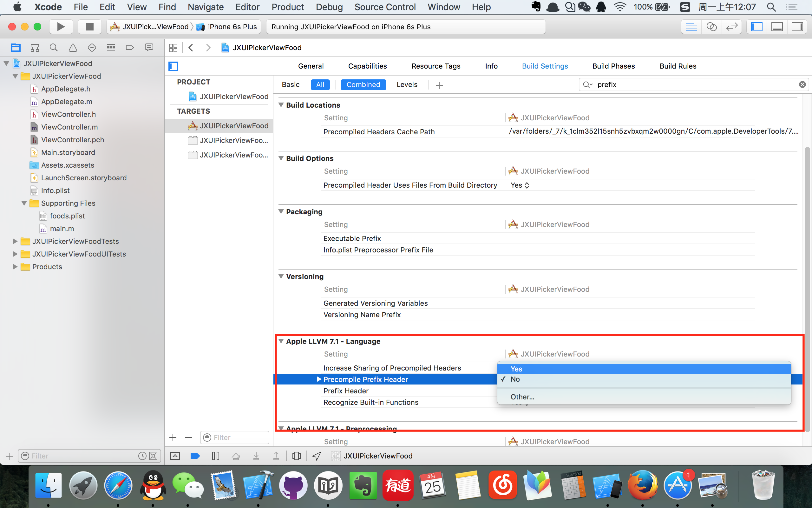Screen dimensions: 812x508
Task: Open the General tab
Action: 311,66
